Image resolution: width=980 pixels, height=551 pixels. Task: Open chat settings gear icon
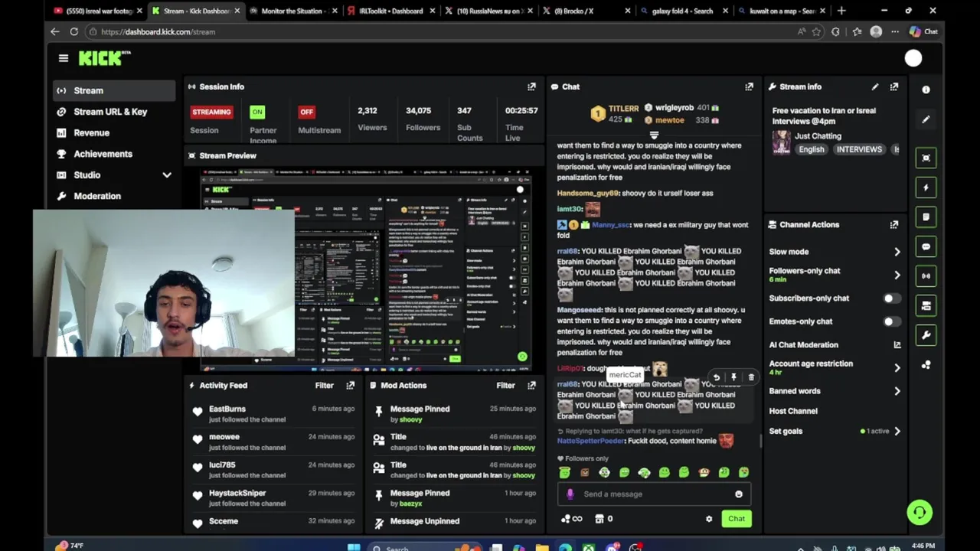pos(709,519)
